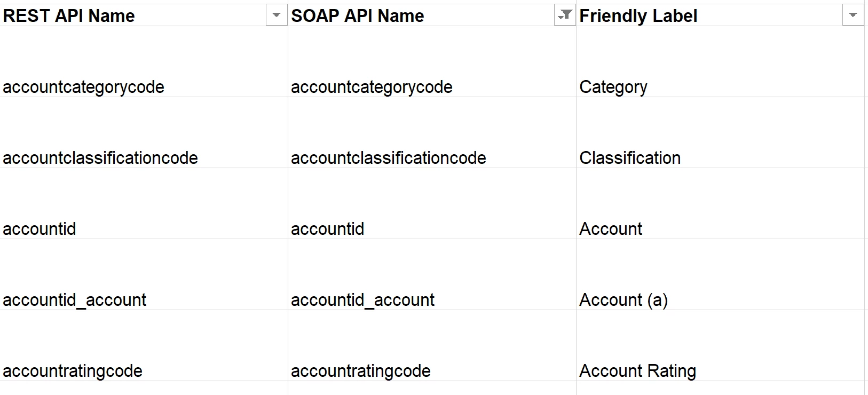Click the REST accountclassificationcode cell
The height and width of the screenshot is (395, 868).
[x=144, y=132]
